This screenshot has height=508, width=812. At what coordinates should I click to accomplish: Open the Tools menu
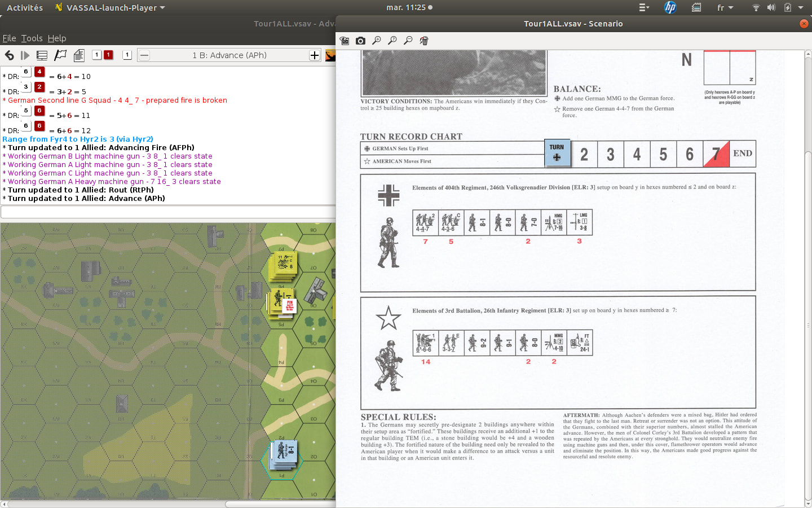(x=32, y=38)
